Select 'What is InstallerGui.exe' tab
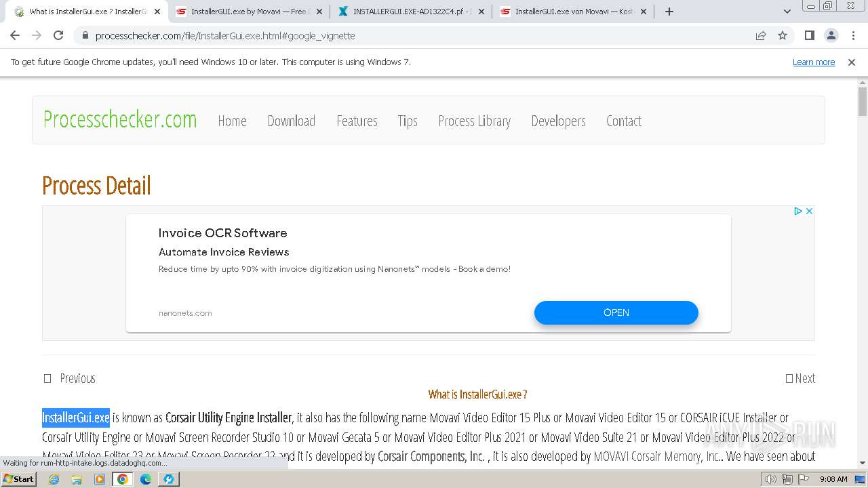Viewport: 868px width, 488px height. (x=87, y=12)
